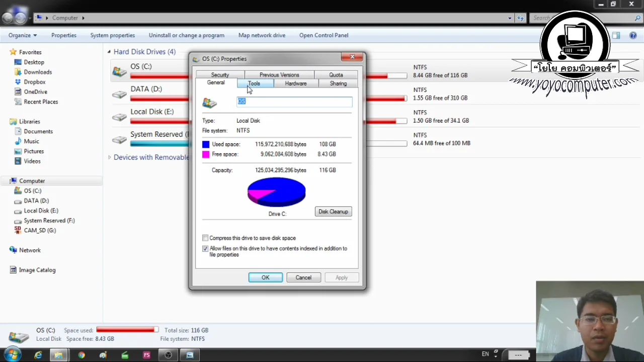Click the Help question mark icon in Explorer

[633, 35]
